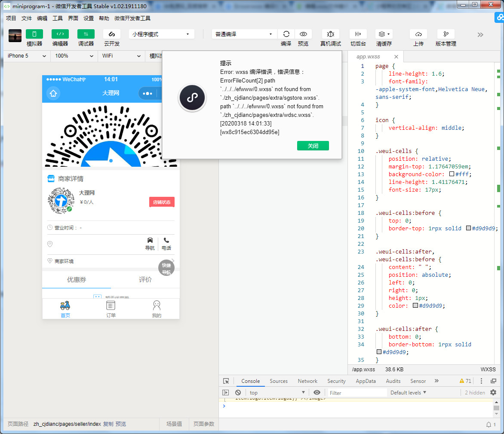Click the 商家环境 row
The width and height of the screenshot is (504, 434).
tap(111, 261)
